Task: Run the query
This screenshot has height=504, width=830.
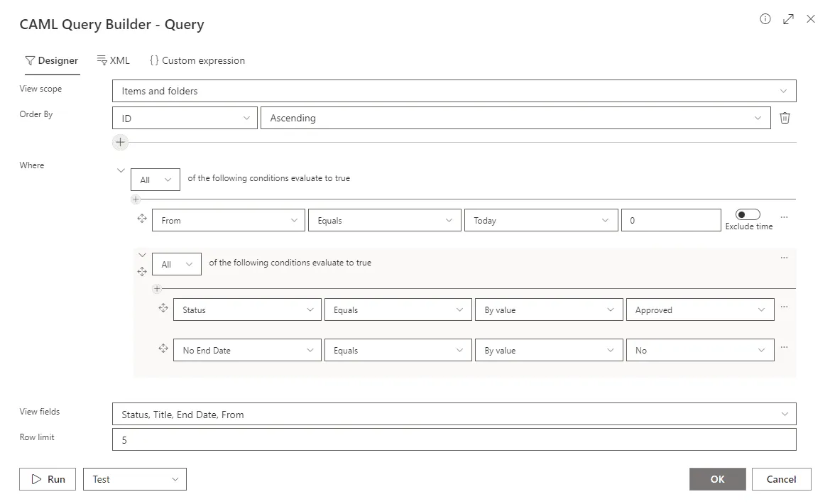Action: [x=47, y=479]
